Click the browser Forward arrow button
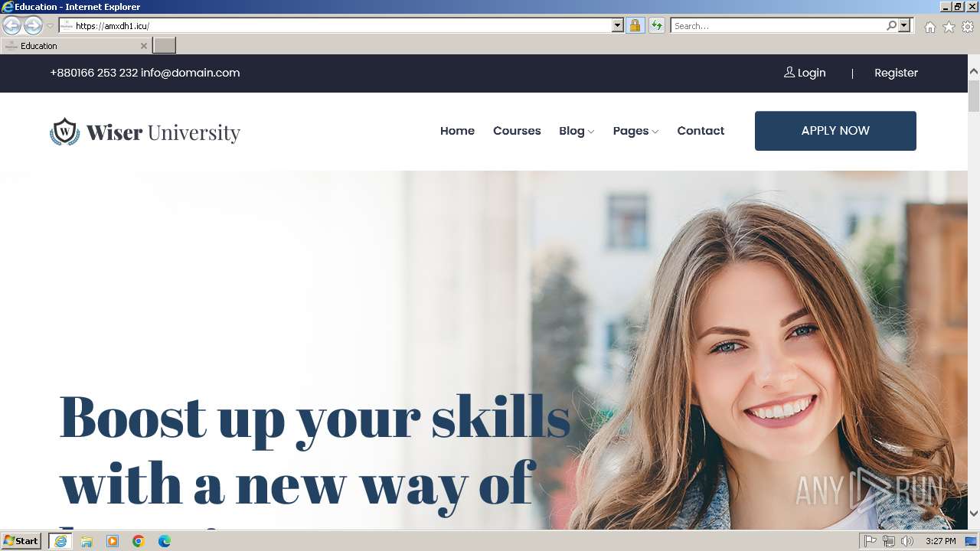This screenshot has width=980, height=551. 33,26
